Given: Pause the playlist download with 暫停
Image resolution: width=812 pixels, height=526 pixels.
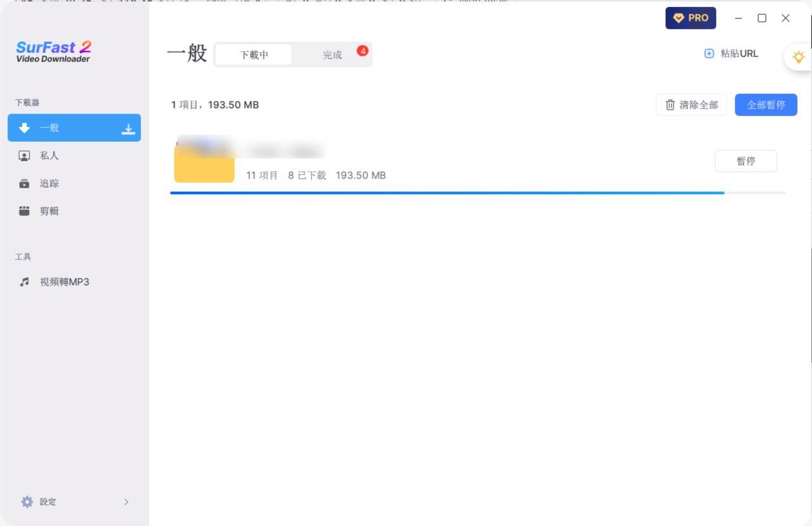Looking at the screenshot, I should click(x=746, y=161).
